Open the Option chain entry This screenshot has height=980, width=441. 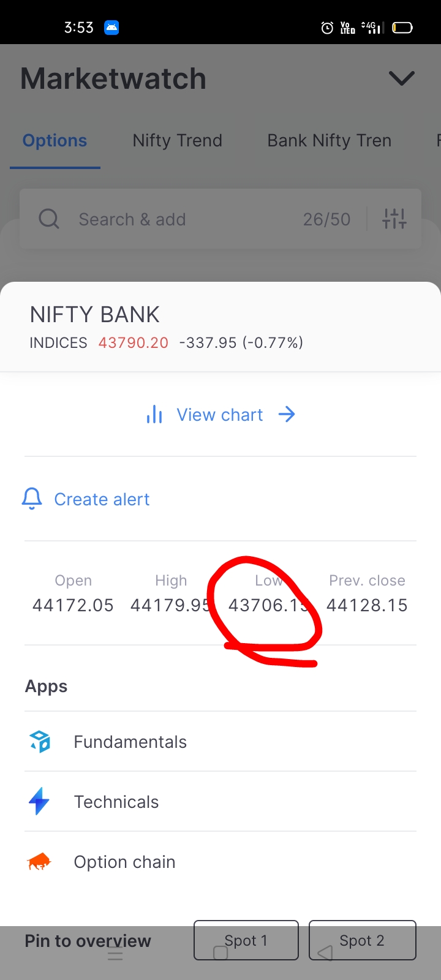coord(125,862)
